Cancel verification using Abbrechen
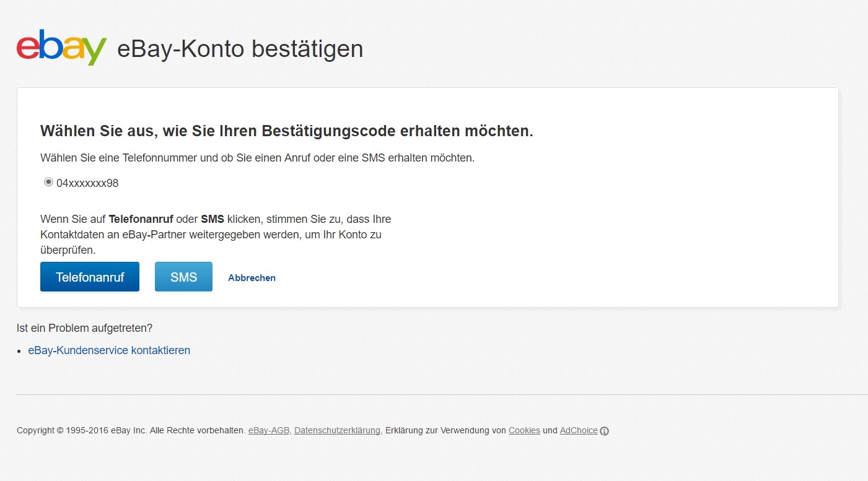 (x=252, y=277)
